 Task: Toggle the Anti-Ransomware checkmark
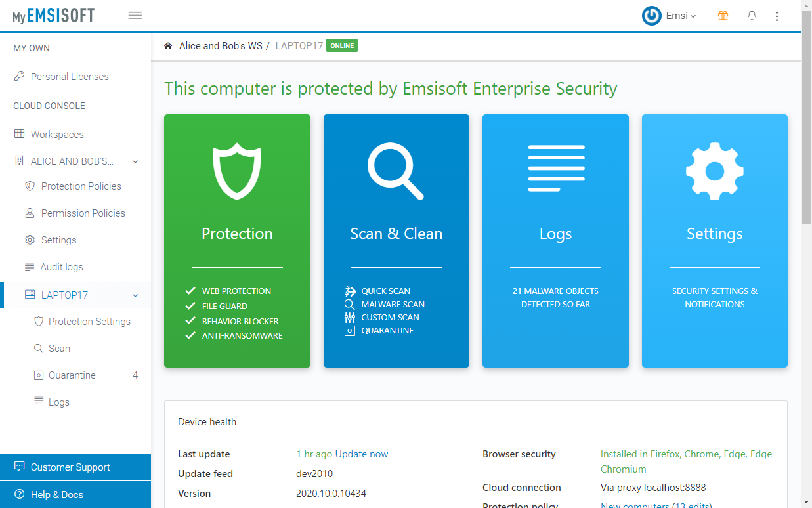(x=190, y=335)
